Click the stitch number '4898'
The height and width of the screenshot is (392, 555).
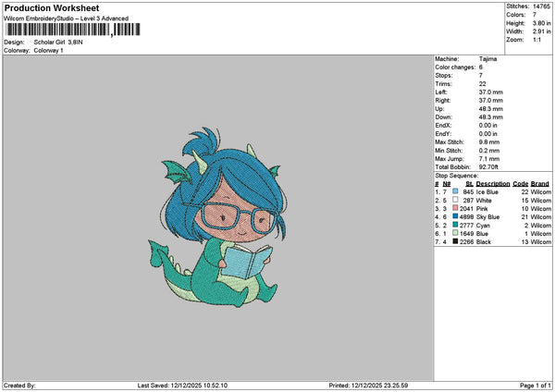pos(466,217)
